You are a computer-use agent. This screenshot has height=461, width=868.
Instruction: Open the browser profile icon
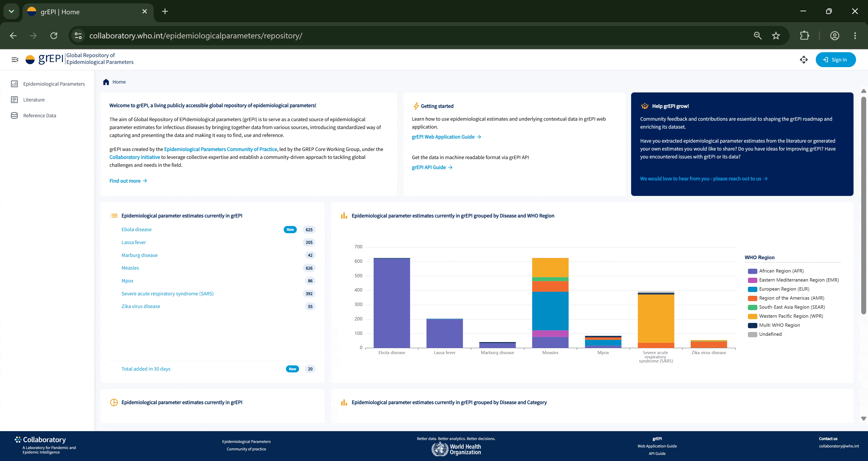pos(835,35)
